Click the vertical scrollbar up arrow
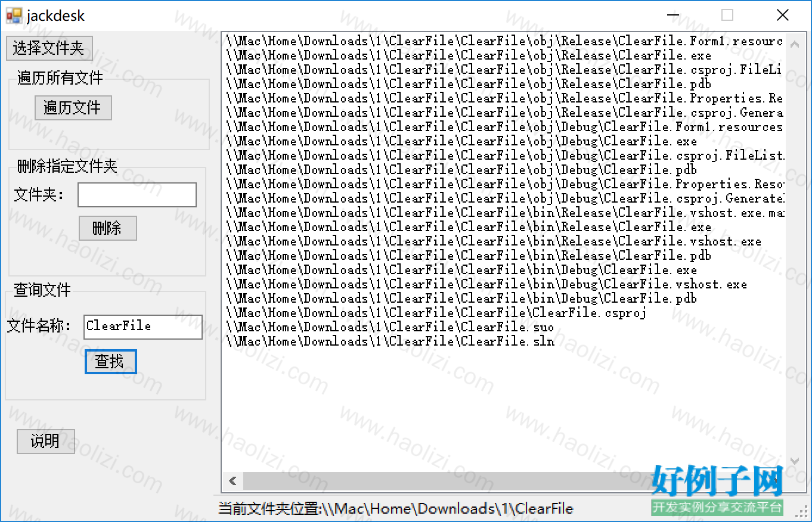 (794, 44)
